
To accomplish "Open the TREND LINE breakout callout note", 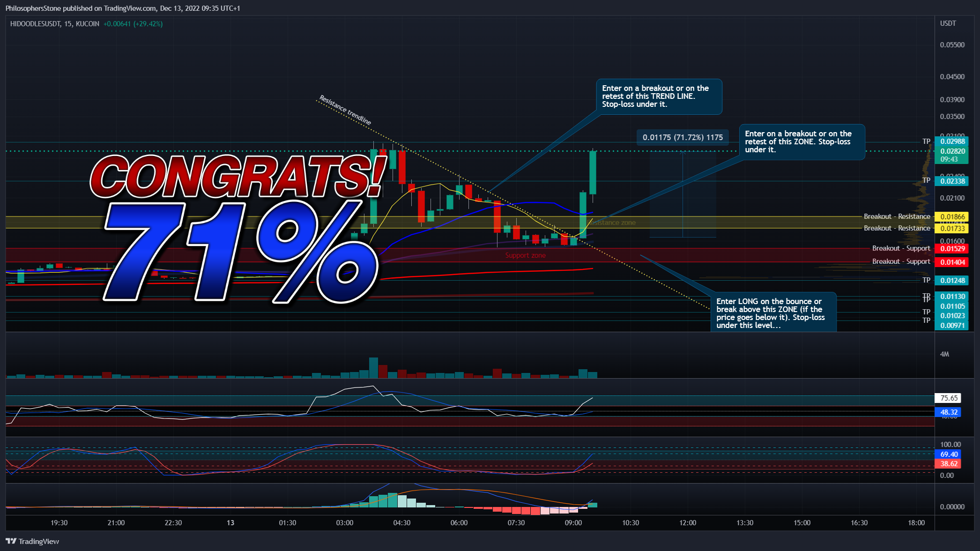I will (x=659, y=97).
